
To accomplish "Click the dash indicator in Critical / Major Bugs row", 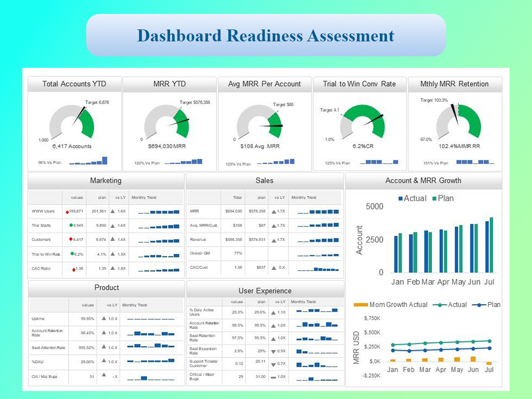I will click(273, 377).
